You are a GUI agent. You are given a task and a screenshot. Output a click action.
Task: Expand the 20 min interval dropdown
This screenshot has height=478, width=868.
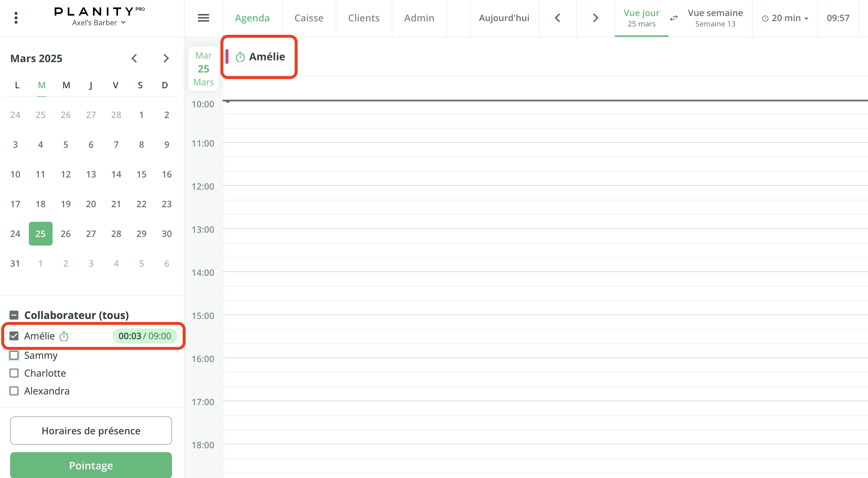point(785,18)
